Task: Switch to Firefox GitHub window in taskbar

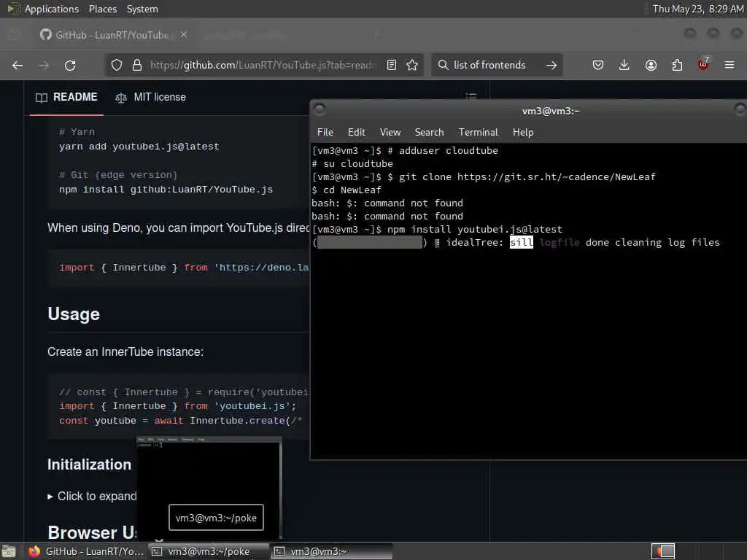Action: pyautogui.click(x=86, y=551)
